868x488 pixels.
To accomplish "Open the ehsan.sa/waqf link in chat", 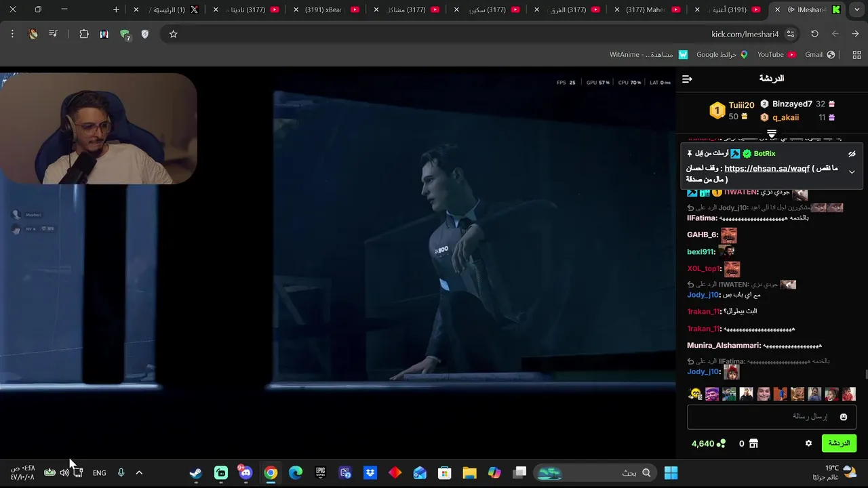I will pyautogui.click(x=767, y=169).
